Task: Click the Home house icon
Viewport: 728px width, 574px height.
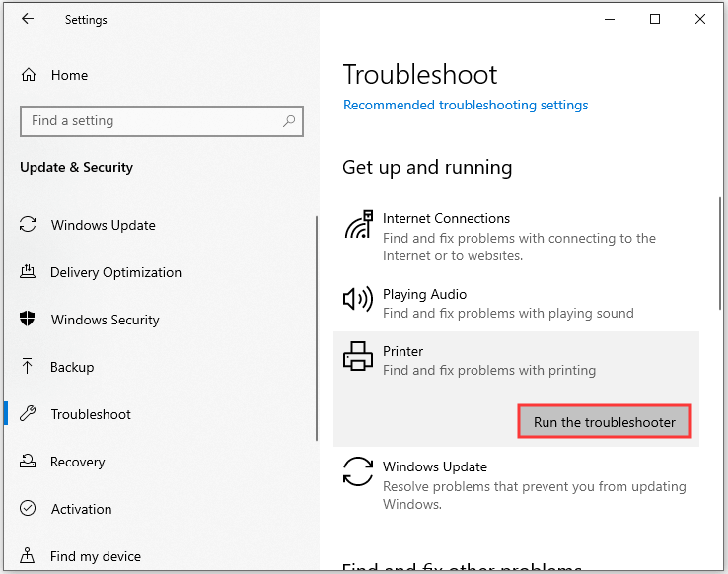Action: click(29, 75)
